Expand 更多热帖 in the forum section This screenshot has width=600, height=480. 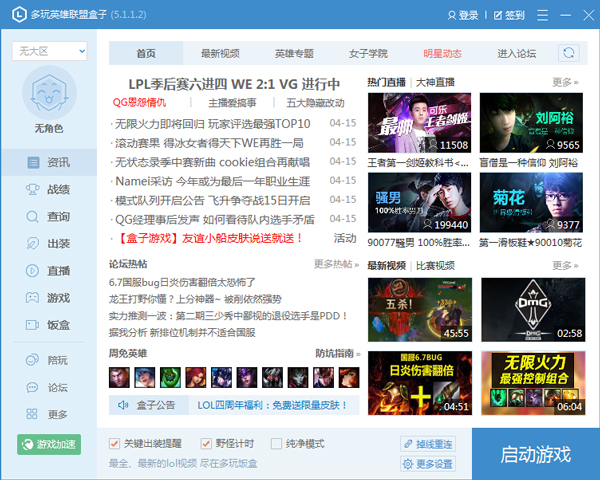click(x=336, y=264)
